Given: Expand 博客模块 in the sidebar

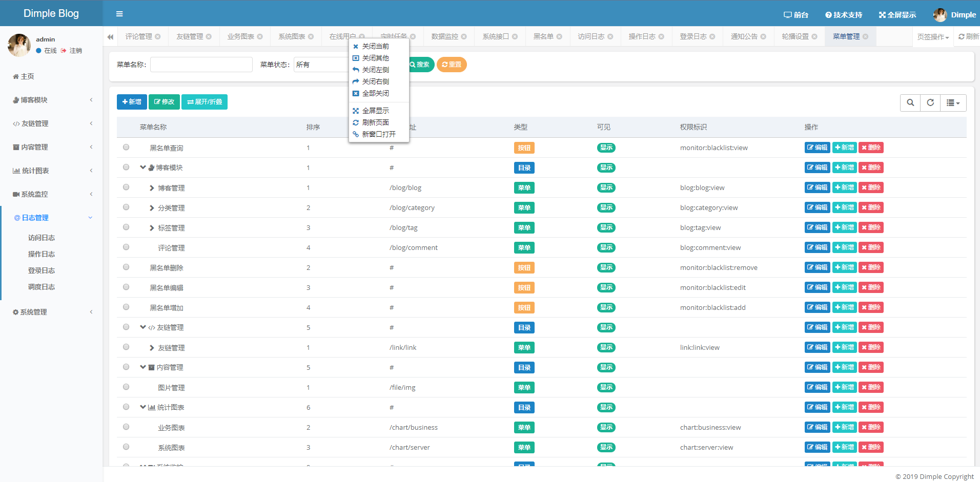Looking at the screenshot, I should point(51,100).
